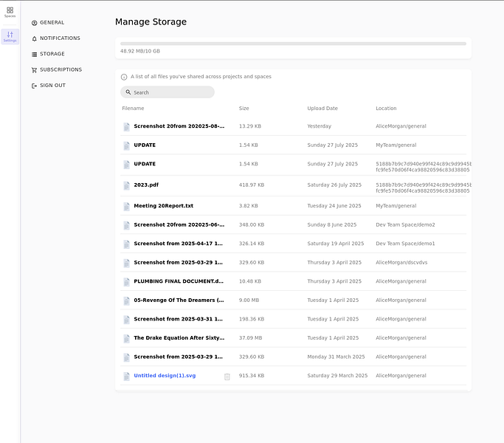504x443 pixels.
Task: Open General settings
Action: point(48,23)
